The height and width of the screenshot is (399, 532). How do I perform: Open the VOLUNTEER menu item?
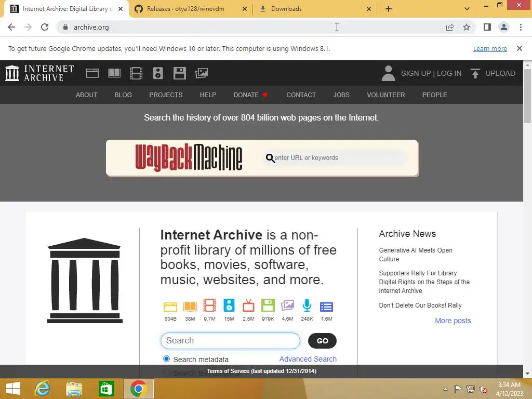[x=386, y=95]
